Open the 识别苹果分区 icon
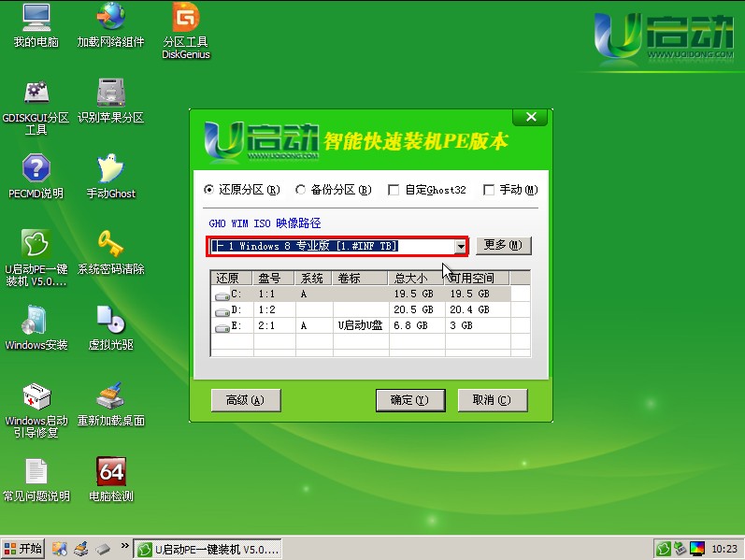The image size is (745, 560). 110,101
